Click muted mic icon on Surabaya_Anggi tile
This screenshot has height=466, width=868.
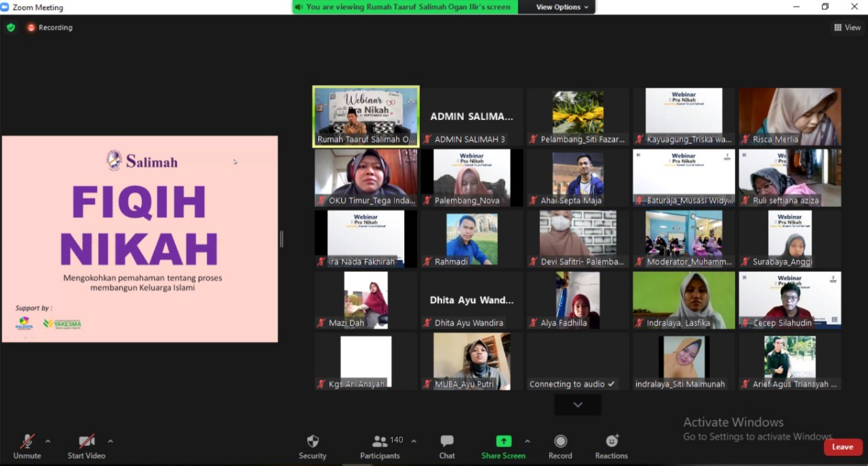point(745,262)
